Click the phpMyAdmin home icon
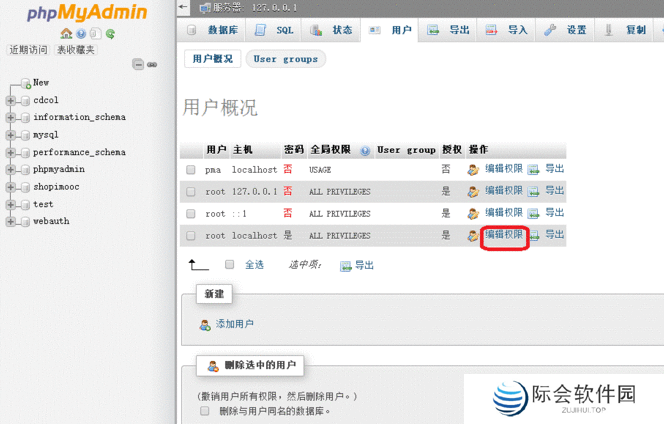The image size is (664, 424). (x=66, y=34)
